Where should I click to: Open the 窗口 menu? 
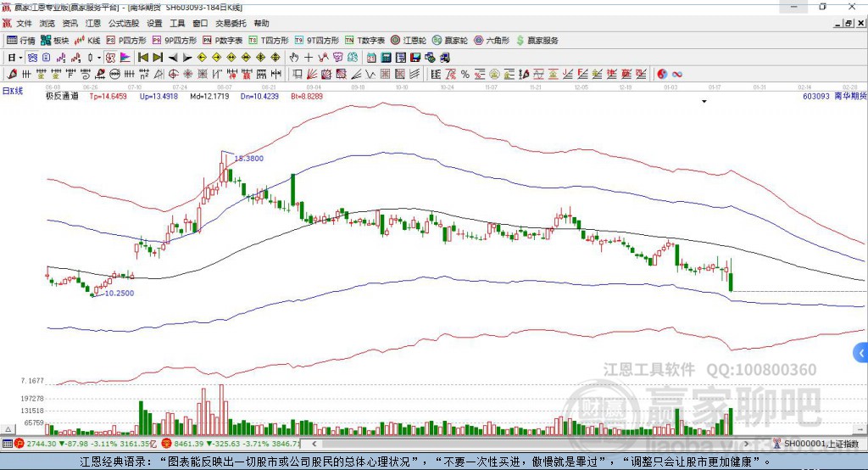[200, 23]
